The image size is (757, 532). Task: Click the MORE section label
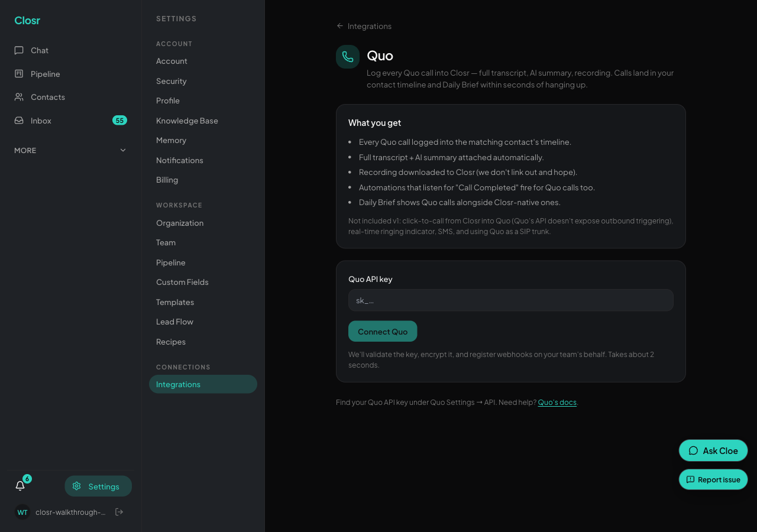pyautogui.click(x=25, y=151)
